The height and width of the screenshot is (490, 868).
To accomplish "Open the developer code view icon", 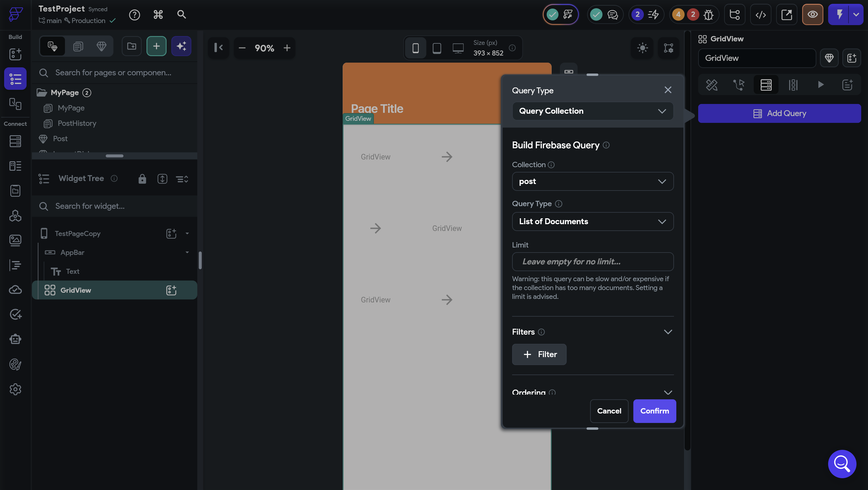I will tap(760, 14).
